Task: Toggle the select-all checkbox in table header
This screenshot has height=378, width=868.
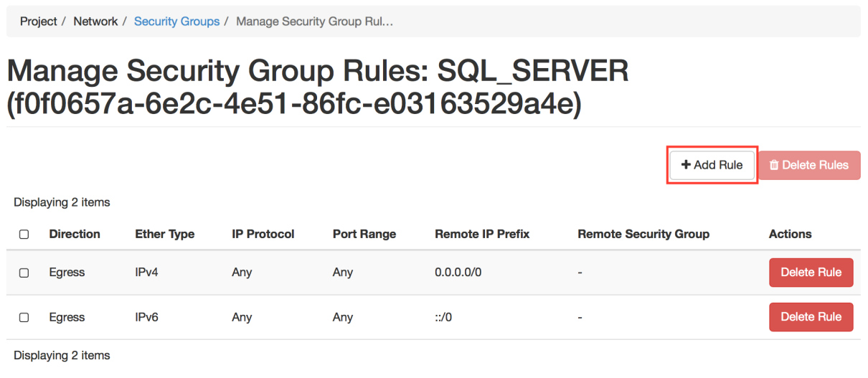Action: 24,235
